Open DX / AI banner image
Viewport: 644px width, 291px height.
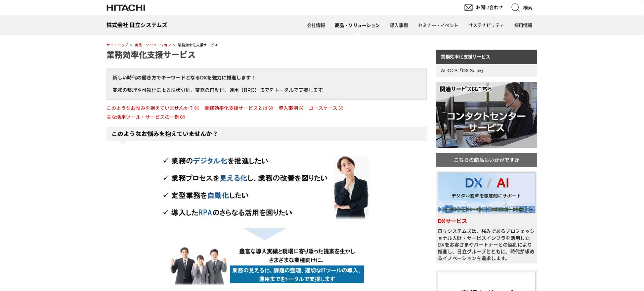tap(486, 193)
